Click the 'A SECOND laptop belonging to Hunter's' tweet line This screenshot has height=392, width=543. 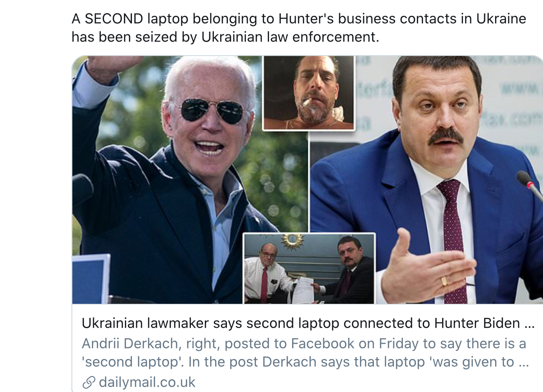click(299, 19)
